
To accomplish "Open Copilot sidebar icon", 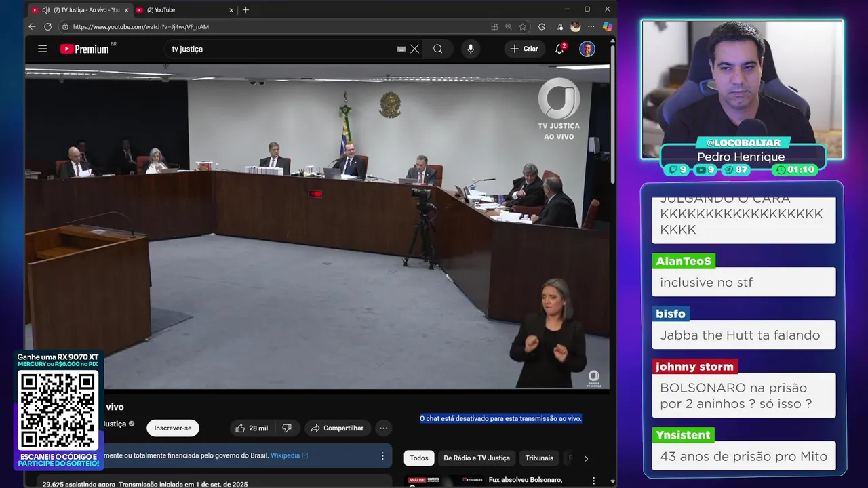I will tap(607, 27).
